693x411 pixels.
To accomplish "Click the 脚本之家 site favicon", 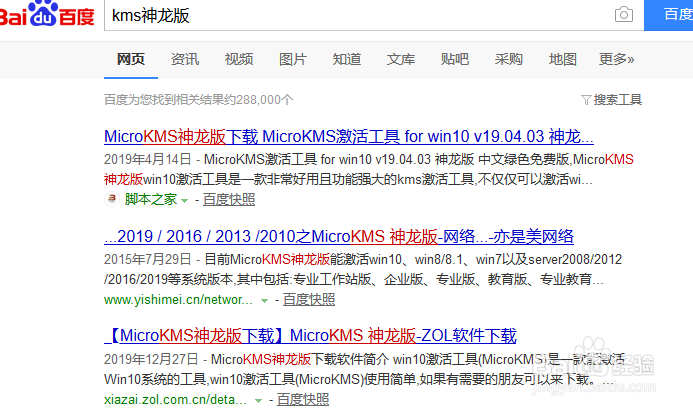I will pyautogui.click(x=112, y=199).
